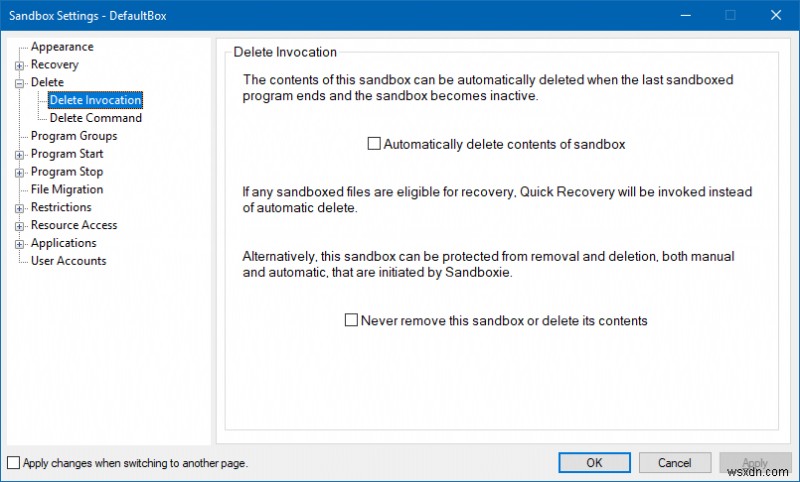Expand the Program Stop node
This screenshot has width=800, height=482.
19,172
